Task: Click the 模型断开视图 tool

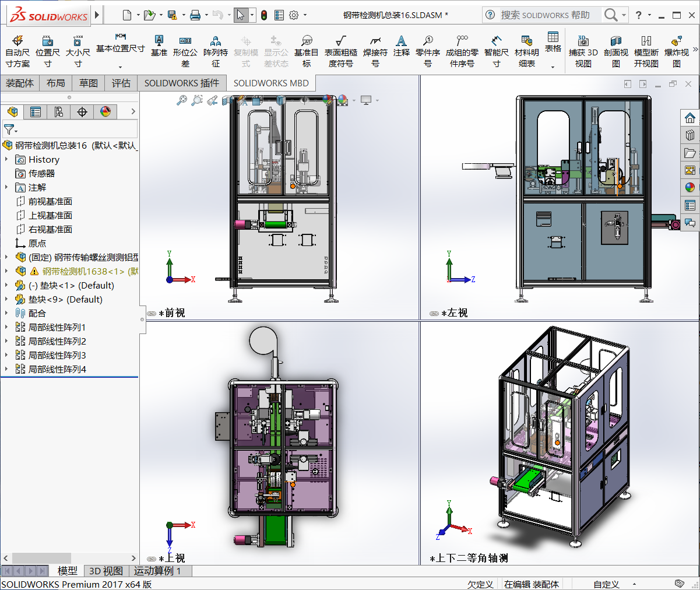Action: [x=646, y=51]
